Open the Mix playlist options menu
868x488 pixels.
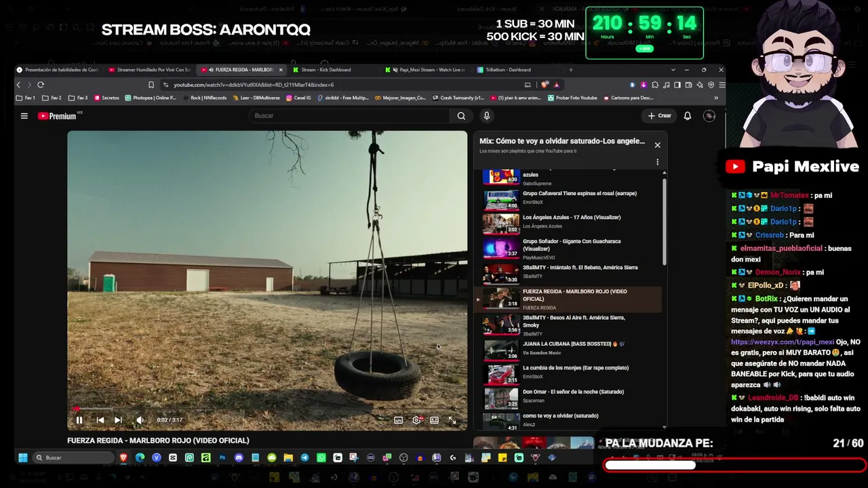click(x=657, y=162)
